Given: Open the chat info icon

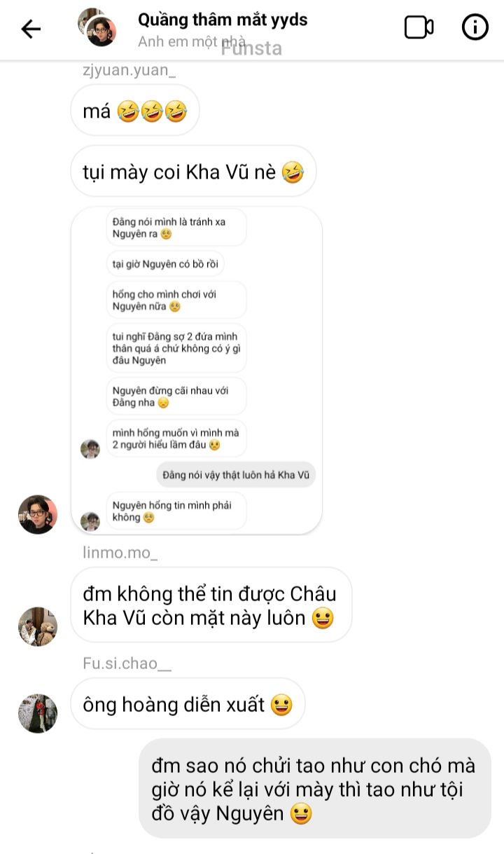Looking at the screenshot, I should point(475,27).
